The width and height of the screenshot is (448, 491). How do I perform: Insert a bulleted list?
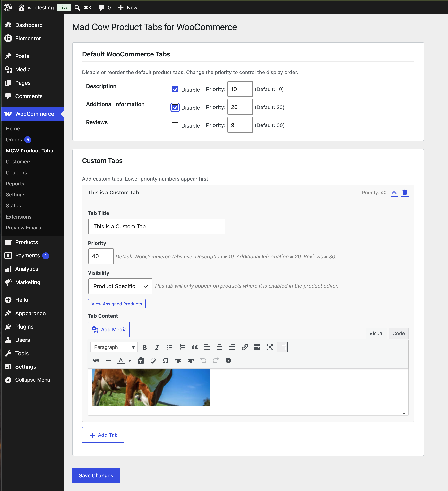point(170,347)
